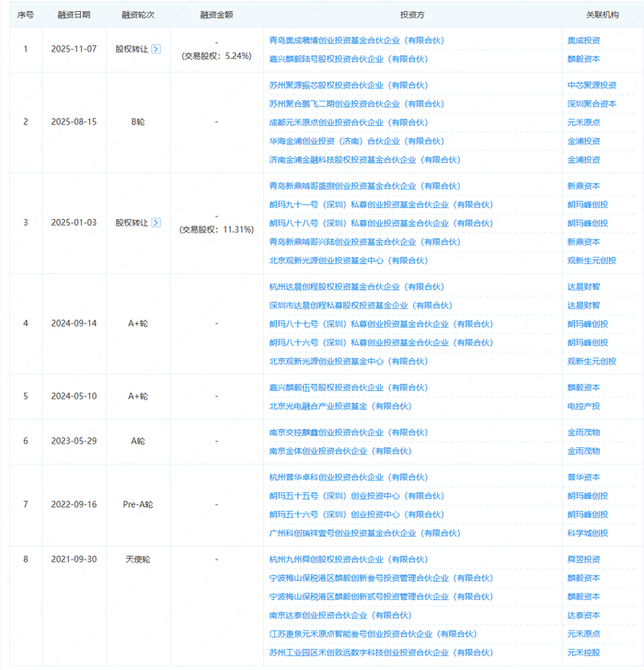The height and width of the screenshot is (670, 644).
Task: Open 北京光电融合产业投资基金 link
Action: tap(339, 407)
